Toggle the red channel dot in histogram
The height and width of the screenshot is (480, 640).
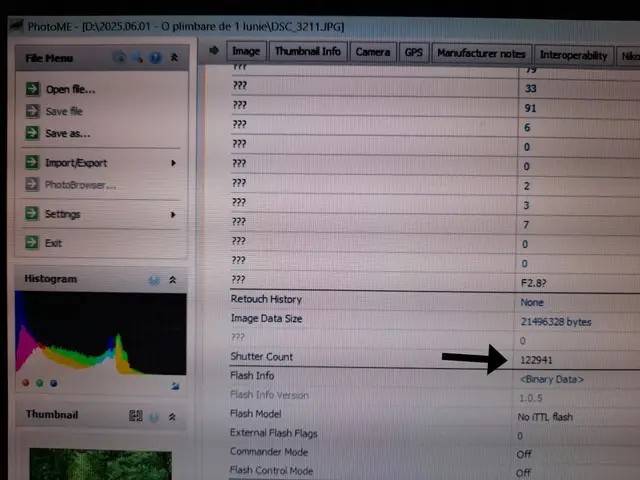pyautogui.click(x=26, y=383)
